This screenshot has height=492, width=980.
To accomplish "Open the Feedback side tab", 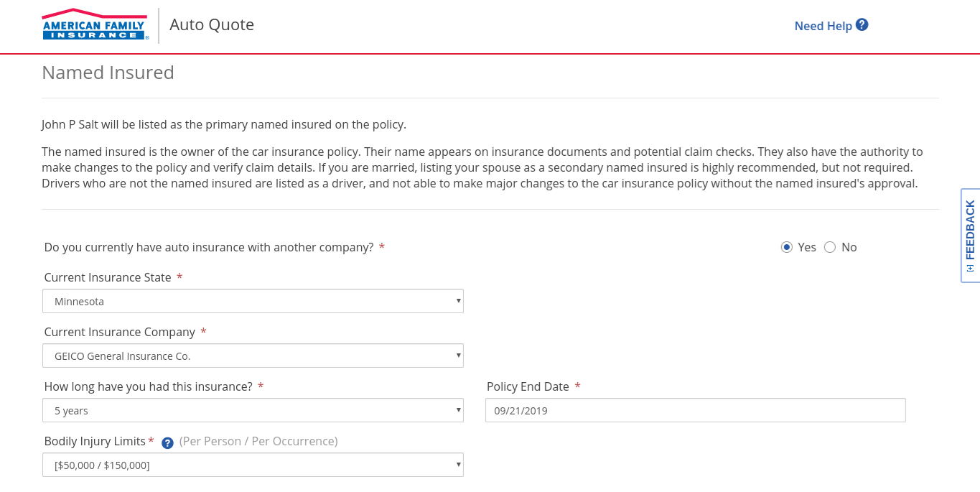I will (x=970, y=230).
